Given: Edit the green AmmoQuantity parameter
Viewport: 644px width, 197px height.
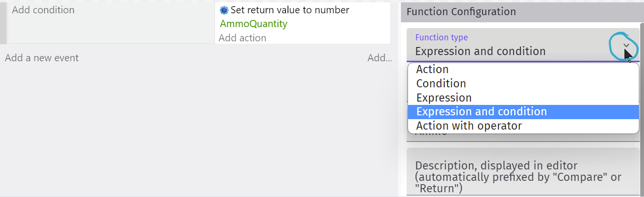Looking at the screenshot, I should click(x=254, y=24).
